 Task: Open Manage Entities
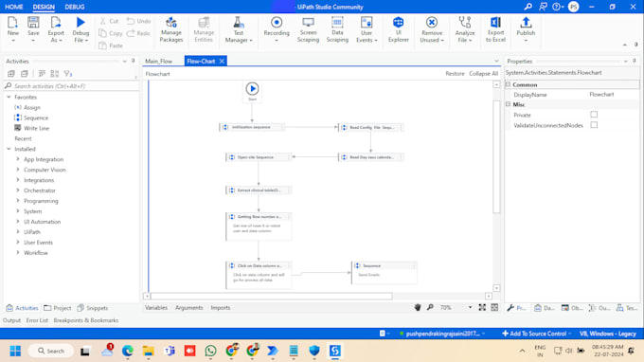[204, 29]
